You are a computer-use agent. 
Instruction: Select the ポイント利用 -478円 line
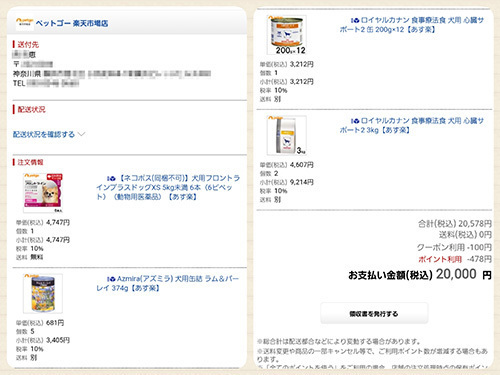coord(455,259)
